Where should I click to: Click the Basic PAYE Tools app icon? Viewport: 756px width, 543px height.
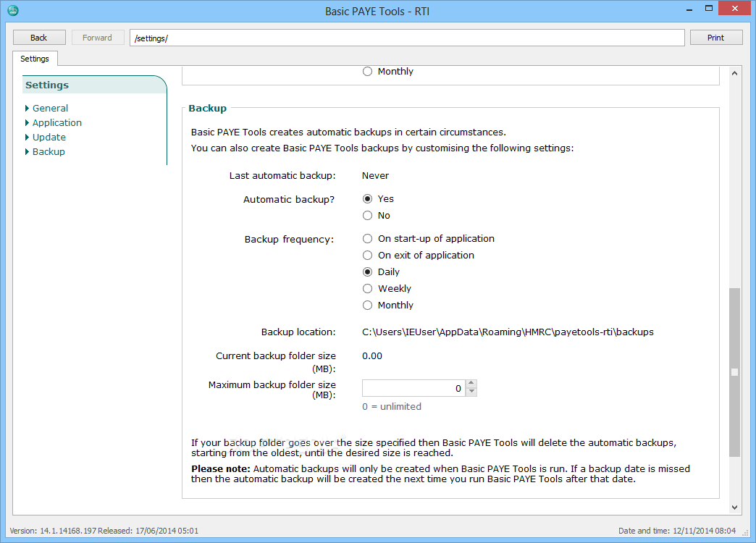13,10
